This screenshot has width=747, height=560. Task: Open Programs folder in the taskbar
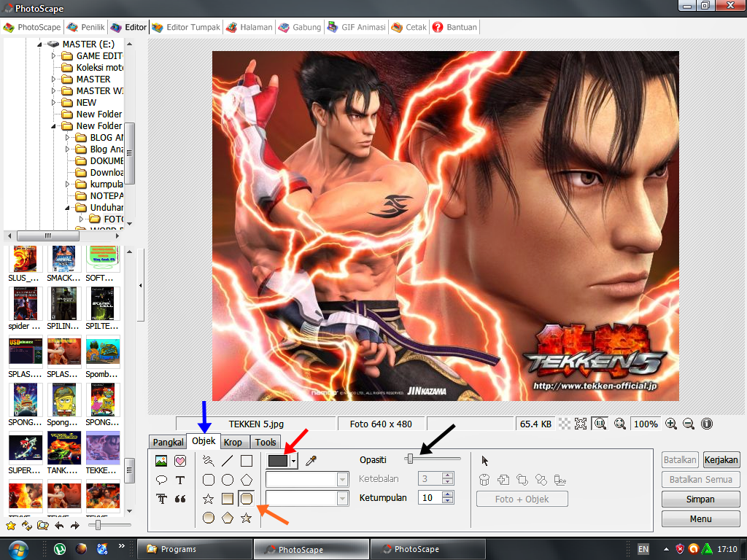(x=195, y=549)
